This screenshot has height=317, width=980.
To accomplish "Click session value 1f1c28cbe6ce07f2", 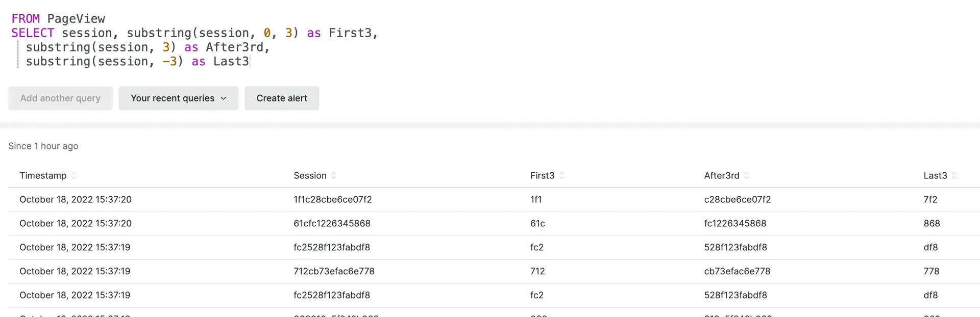I will [333, 199].
